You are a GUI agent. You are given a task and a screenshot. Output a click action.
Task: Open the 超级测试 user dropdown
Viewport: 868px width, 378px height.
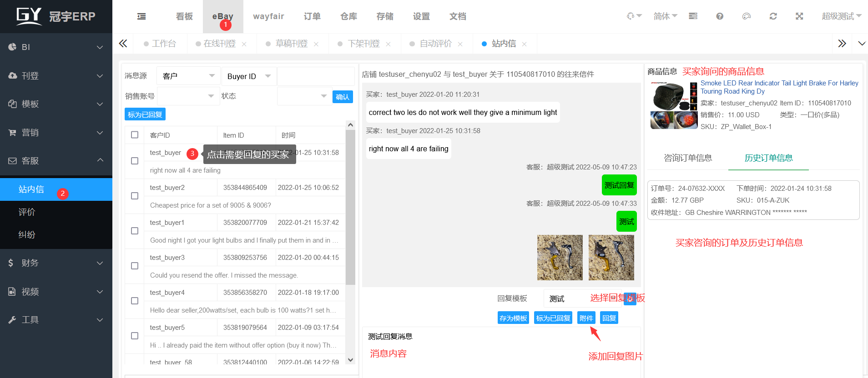(x=842, y=16)
